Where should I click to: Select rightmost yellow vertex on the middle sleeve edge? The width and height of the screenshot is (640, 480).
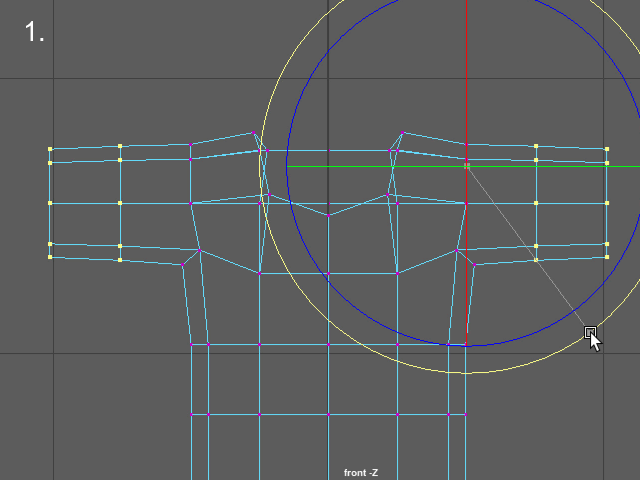(607, 203)
